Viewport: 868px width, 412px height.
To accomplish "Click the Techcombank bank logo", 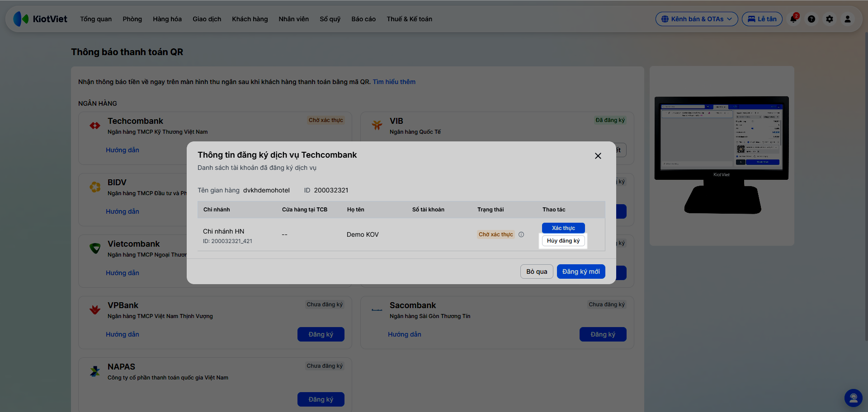I will (x=95, y=126).
